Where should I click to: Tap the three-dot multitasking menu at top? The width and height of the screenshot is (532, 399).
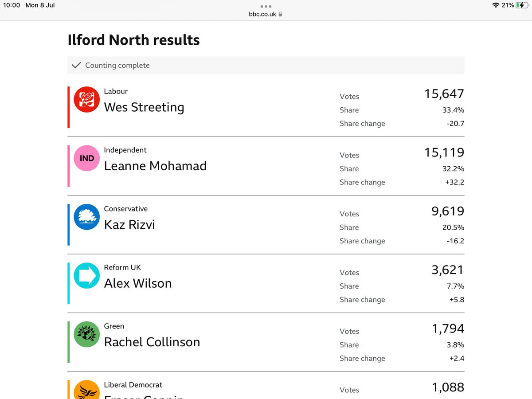266,6
